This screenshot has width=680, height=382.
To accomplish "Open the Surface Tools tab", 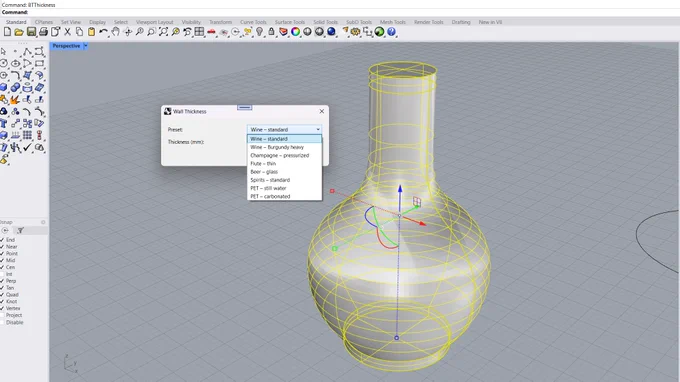I will (290, 22).
